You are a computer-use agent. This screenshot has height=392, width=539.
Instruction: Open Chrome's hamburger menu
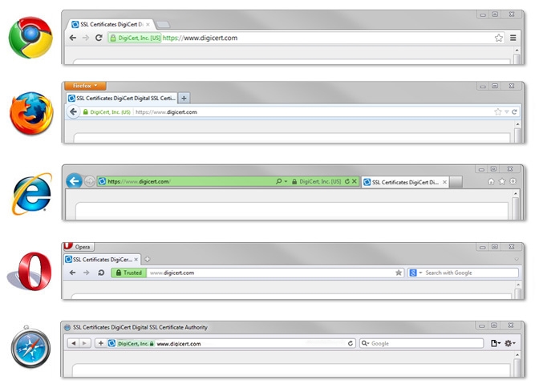[513, 38]
